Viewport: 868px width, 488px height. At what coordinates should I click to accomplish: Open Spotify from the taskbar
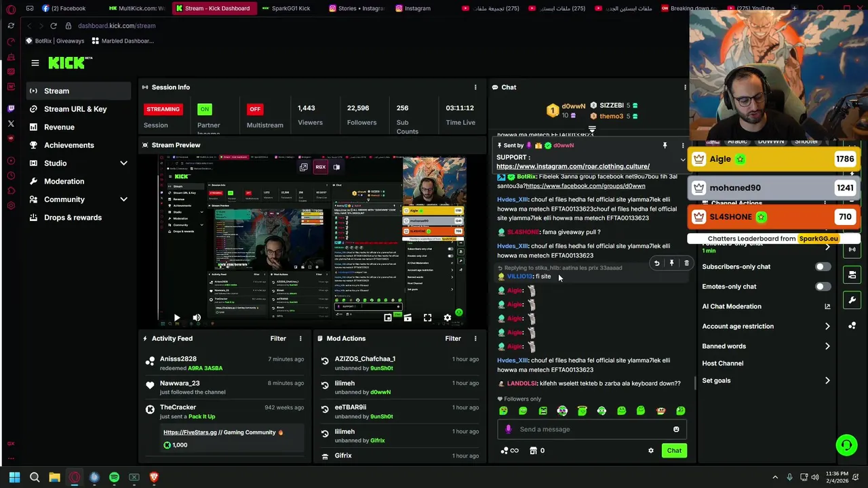(114, 477)
